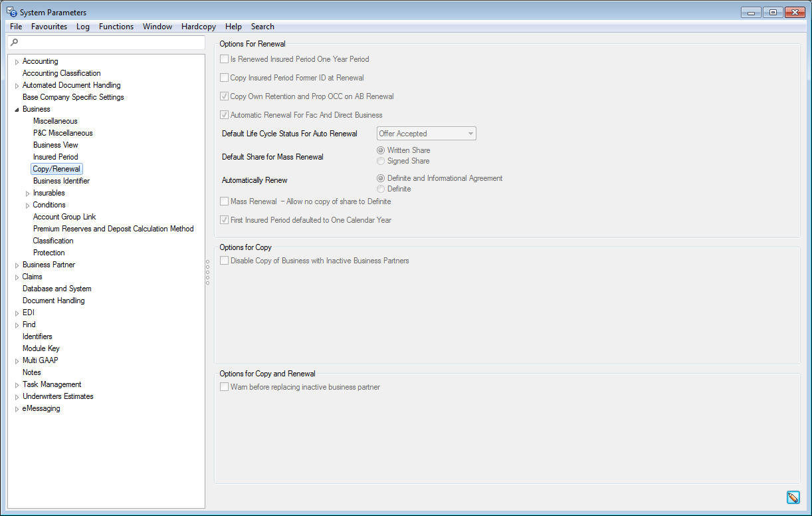The width and height of the screenshot is (812, 516).
Task: Expand the Insurables tree node
Action: (27, 193)
